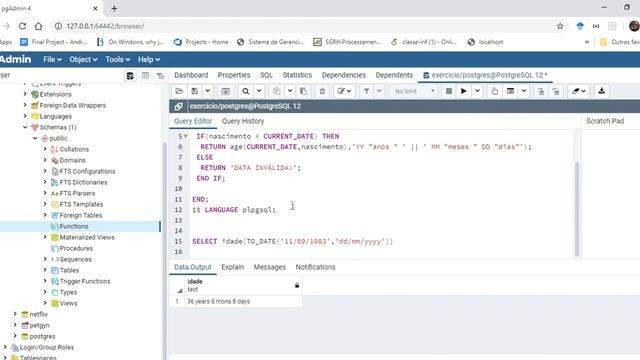
Task: Click the Download as CSV icon
Action: (x=601, y=91)
